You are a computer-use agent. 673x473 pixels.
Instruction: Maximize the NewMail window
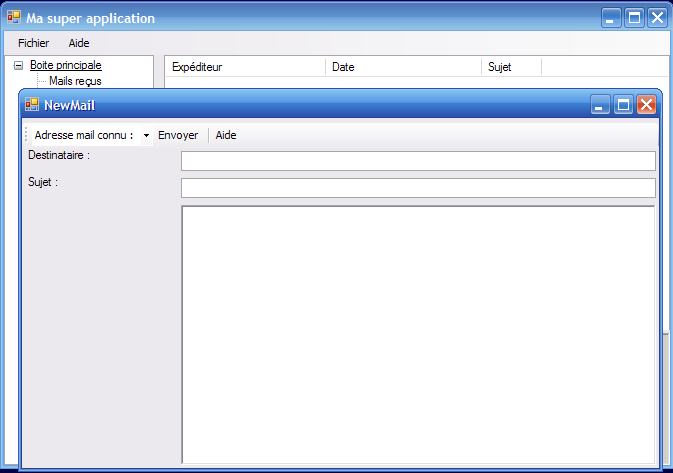[x=623, y=105]
